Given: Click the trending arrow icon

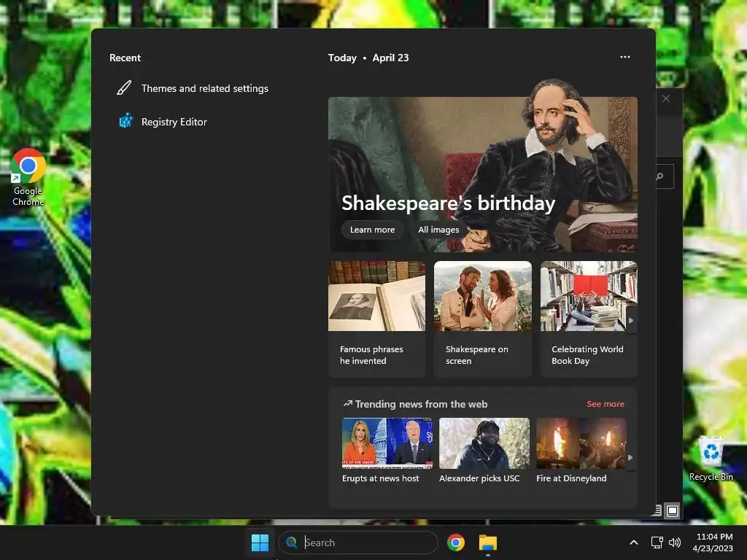Looking at the screenshot, I should (x=348, y=404).
